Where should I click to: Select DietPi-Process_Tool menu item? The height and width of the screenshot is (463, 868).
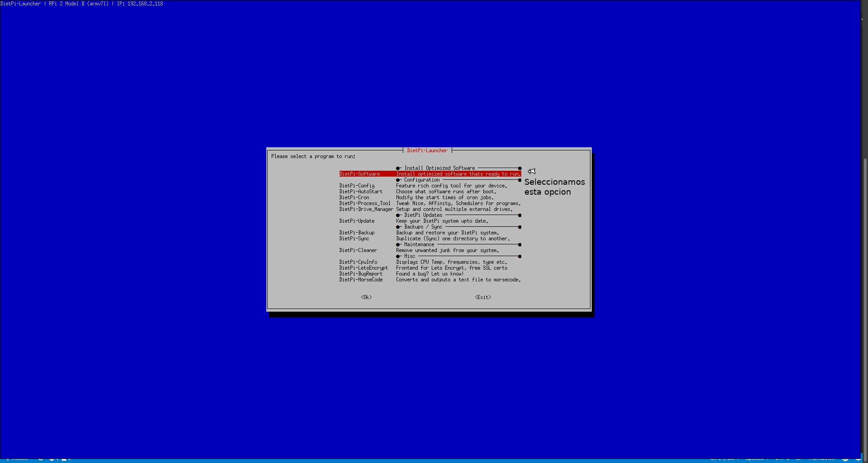pos(364,203)
